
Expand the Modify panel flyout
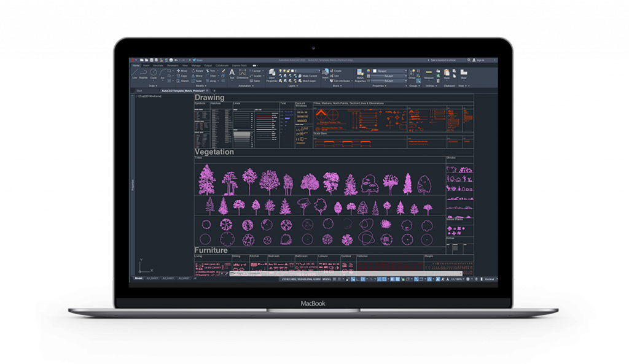click(201, 86)
